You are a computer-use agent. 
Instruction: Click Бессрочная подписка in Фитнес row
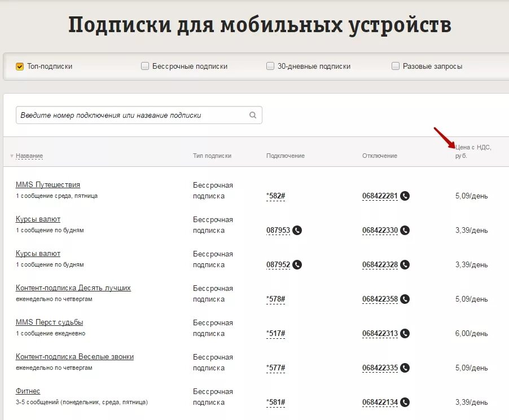point(213,397)
